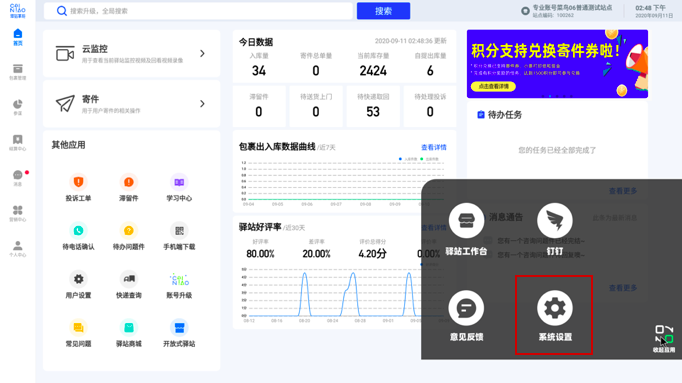
Task: Click the 其他应用 section heading
Action: click(x=68, y=145)
